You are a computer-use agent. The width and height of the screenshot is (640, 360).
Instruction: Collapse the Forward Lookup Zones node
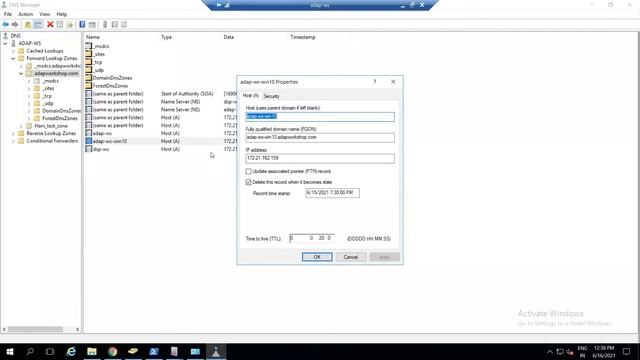(x=13, y=58)
